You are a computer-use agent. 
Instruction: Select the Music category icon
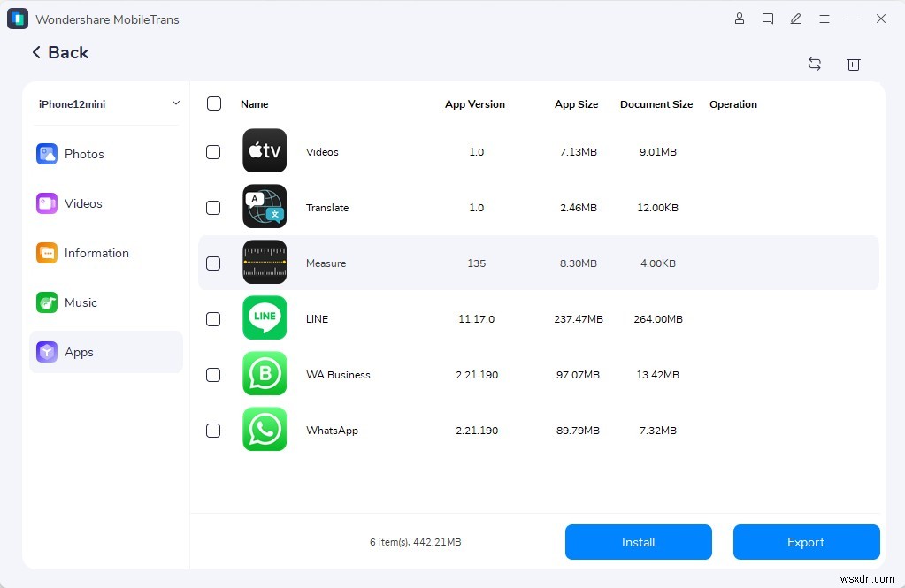46,302
